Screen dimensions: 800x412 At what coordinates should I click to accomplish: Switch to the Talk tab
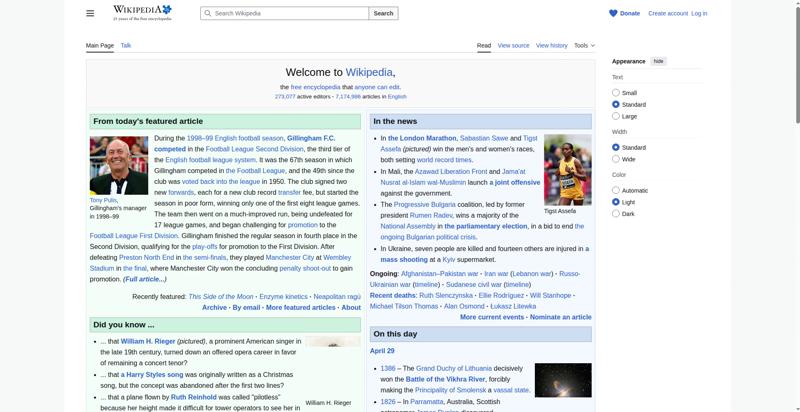[126, 45]
